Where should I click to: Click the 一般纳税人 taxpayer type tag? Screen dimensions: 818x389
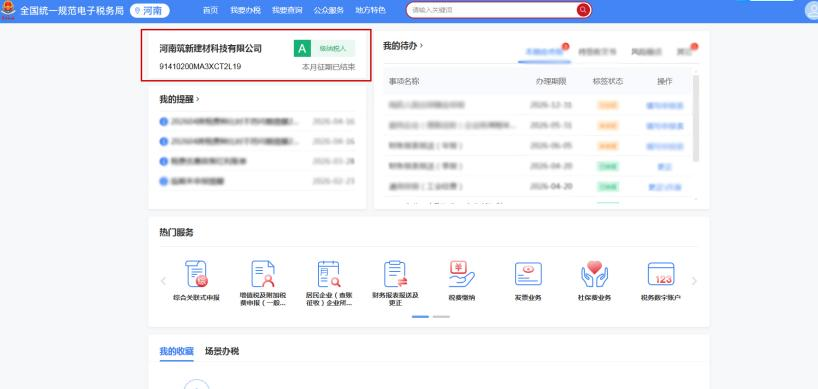[x=333, y=49]
